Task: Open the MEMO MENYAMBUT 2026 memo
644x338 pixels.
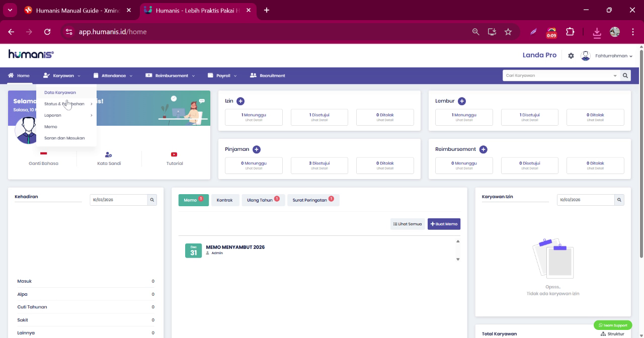Action: [x=235, y=247]
